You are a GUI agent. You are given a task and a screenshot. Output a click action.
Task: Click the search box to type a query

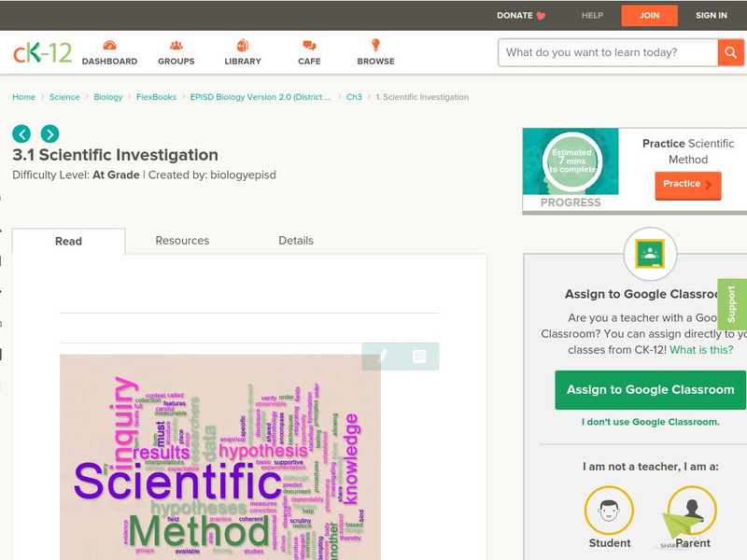tap(607, 52)
